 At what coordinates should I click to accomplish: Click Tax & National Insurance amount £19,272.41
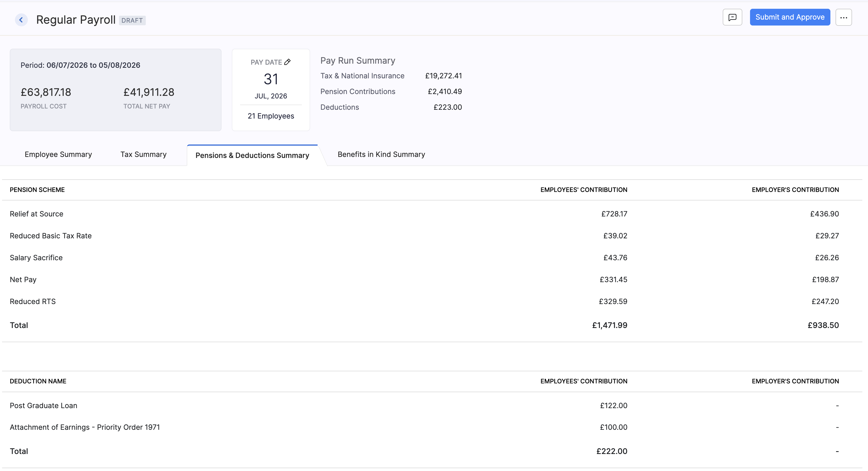(444, 76)
